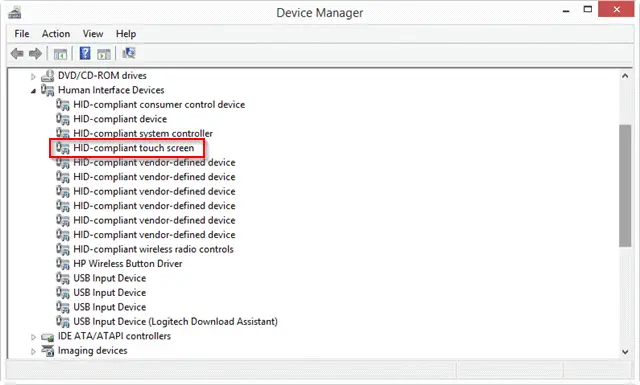Expand the Imaging devices node
This screenshot has width=640, height=385.
[33, 351]
